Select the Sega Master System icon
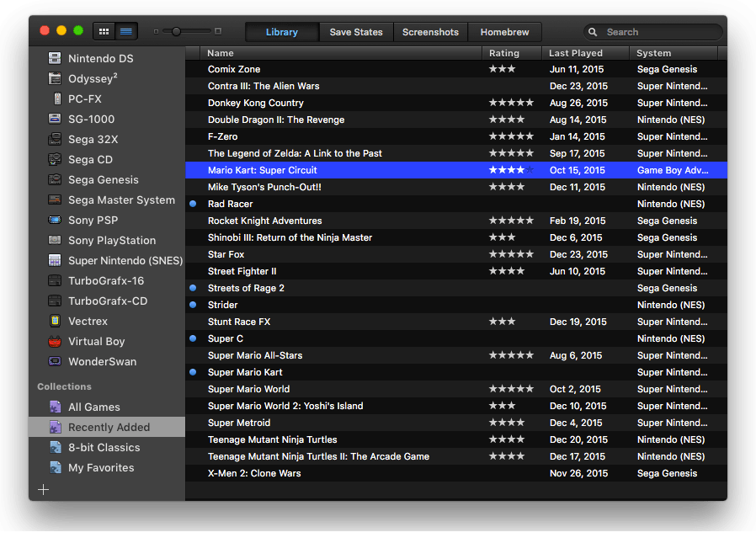 55,200
